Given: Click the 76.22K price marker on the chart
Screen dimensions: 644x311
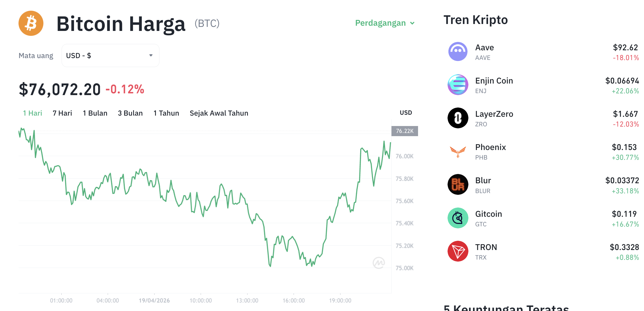Looking at the screenshot, I should 405,131.
